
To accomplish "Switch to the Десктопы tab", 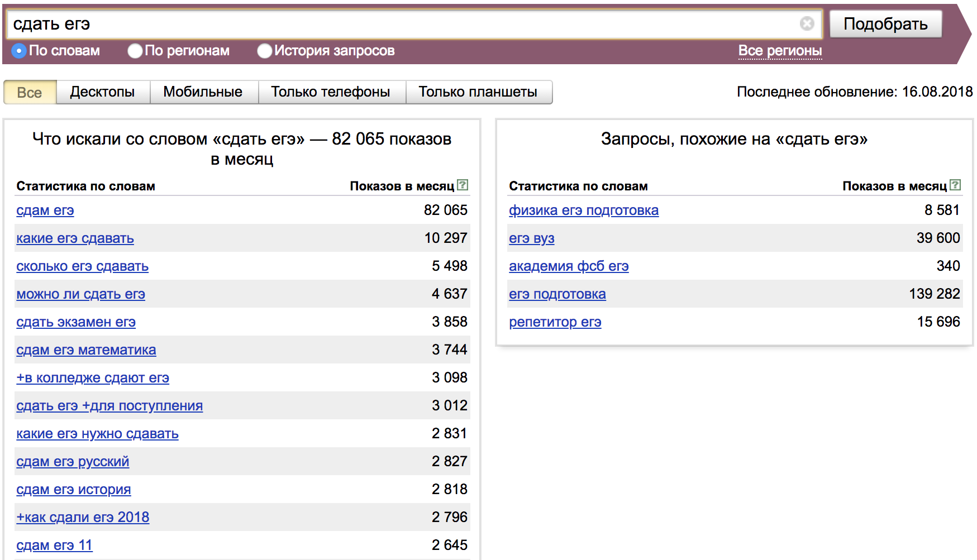I will tap(103, 92).
